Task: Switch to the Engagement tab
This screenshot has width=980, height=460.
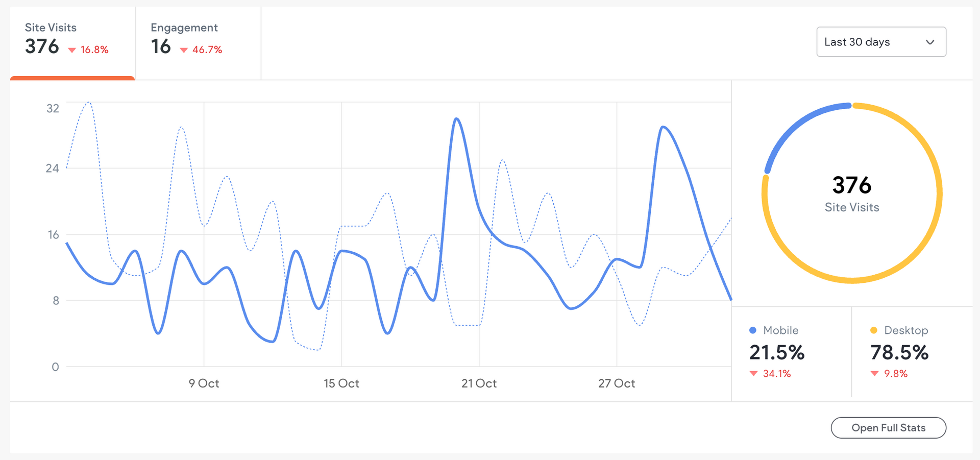Action: coord(198,40)
